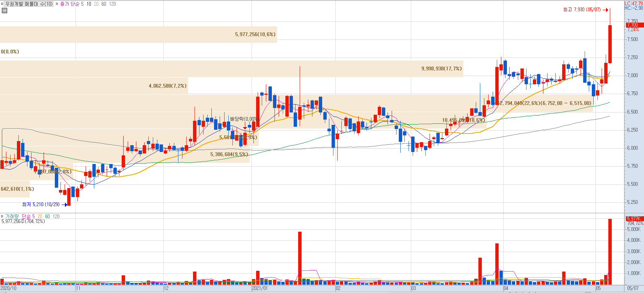The image size is (644, 293).
Task: Click the 거래량 volume indicator label
Action: pyautogui.click(x=12, y=216)
